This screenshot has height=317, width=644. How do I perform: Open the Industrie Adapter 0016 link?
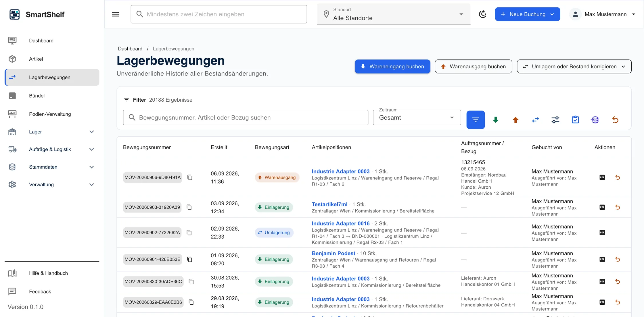click(x=341, y=223)
